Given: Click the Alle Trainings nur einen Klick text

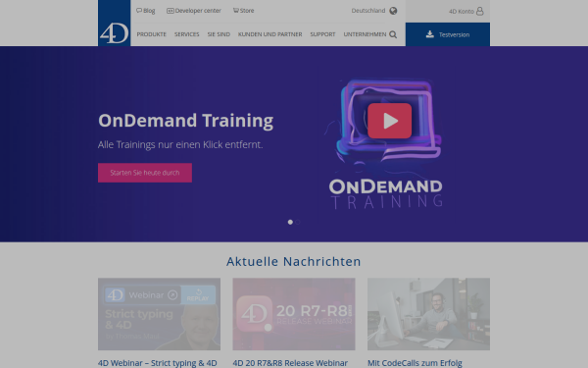Looking at the screenshot, I should click(x=180, y=144).
